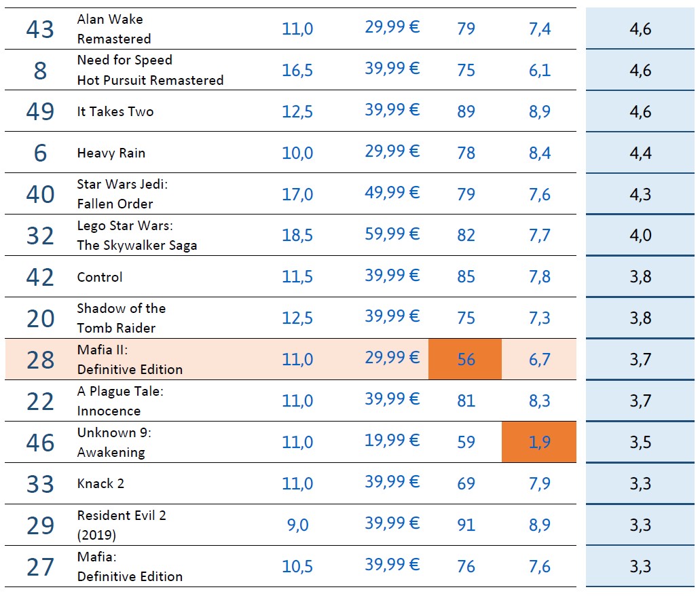Click the orange-highlighted score 56 cell
This screenshot has width=700, height=596.
pos(466,359)
